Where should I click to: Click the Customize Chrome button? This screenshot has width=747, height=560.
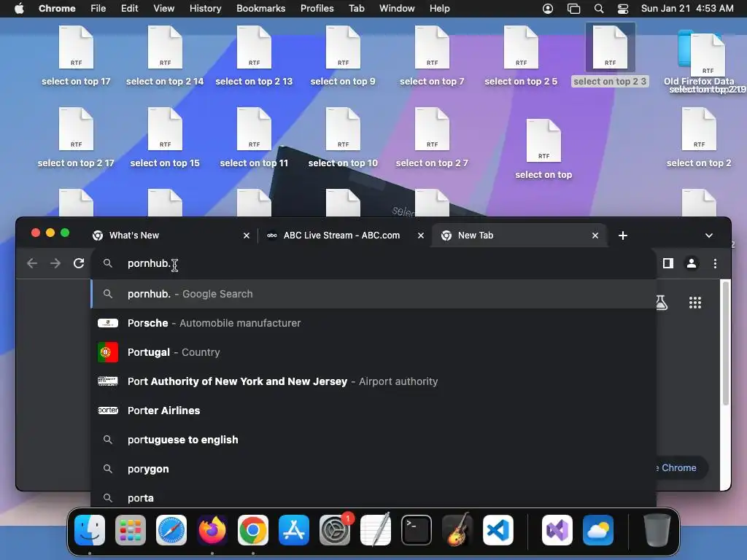click(x=681, y=467)
